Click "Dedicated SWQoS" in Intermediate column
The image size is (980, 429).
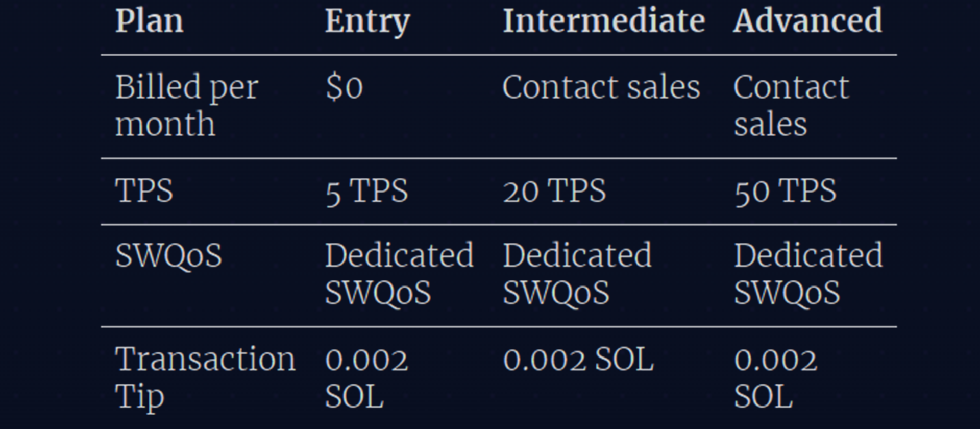[577, 274]
